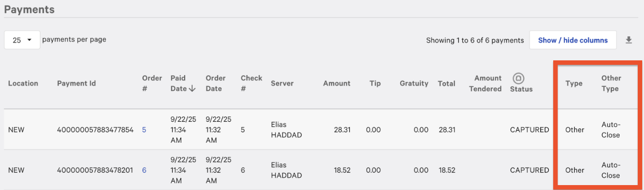This screenshot has height=190, width=644.
Task: Open order number 6 link
Action: tap(144, 170)
